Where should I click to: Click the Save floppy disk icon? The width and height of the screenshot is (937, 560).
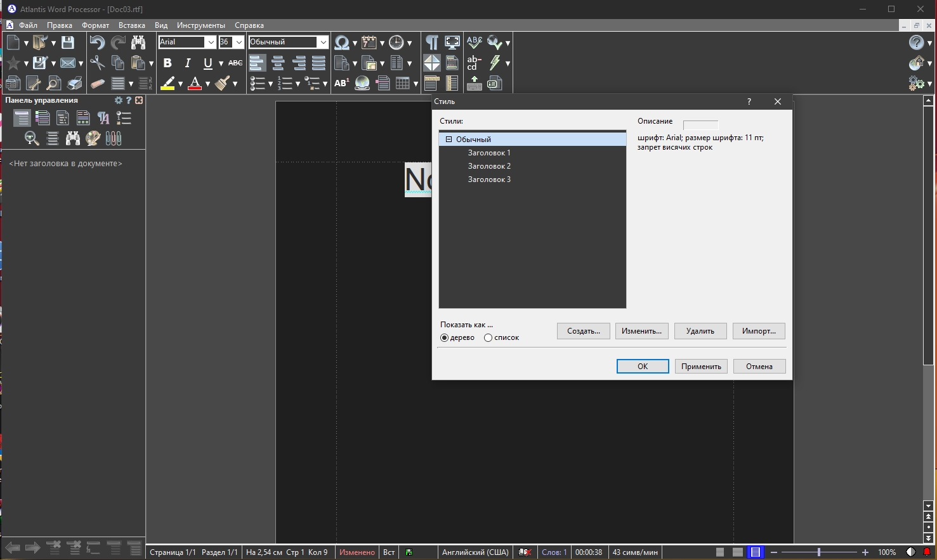pos(68,42)
